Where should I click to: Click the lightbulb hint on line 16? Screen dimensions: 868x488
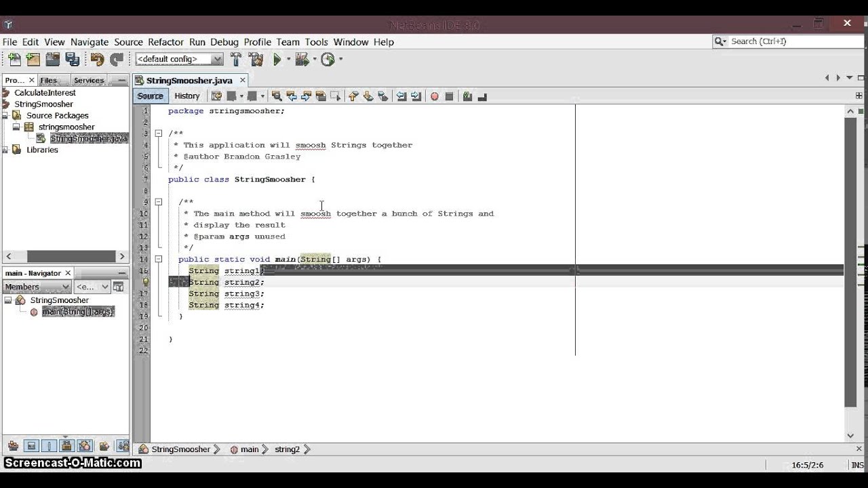click(x=145, y=282)
